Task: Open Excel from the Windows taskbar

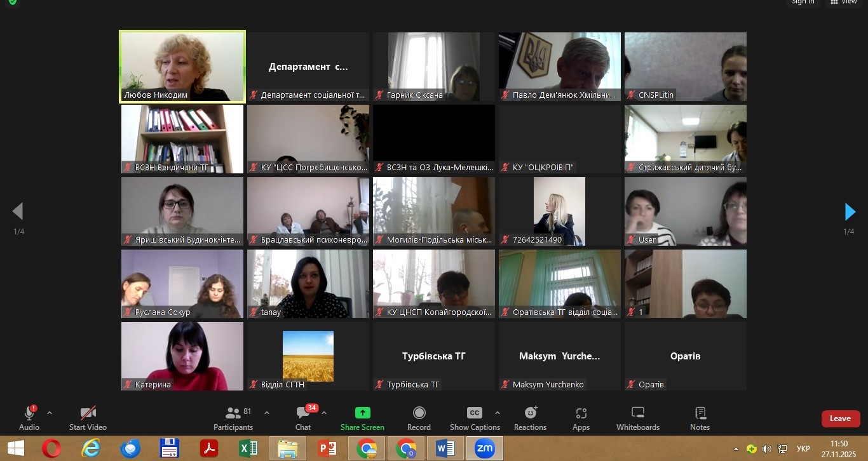Action: coord(248,449)
